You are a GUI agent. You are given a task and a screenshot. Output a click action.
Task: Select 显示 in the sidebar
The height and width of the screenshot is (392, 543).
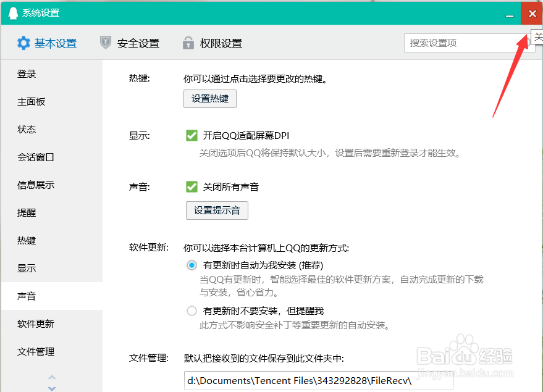[52, 268]
